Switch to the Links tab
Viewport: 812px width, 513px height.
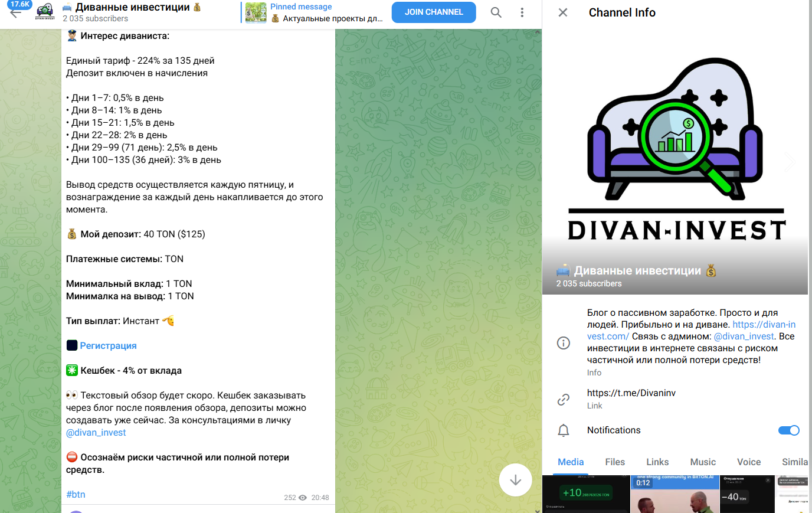pos(657,462)
